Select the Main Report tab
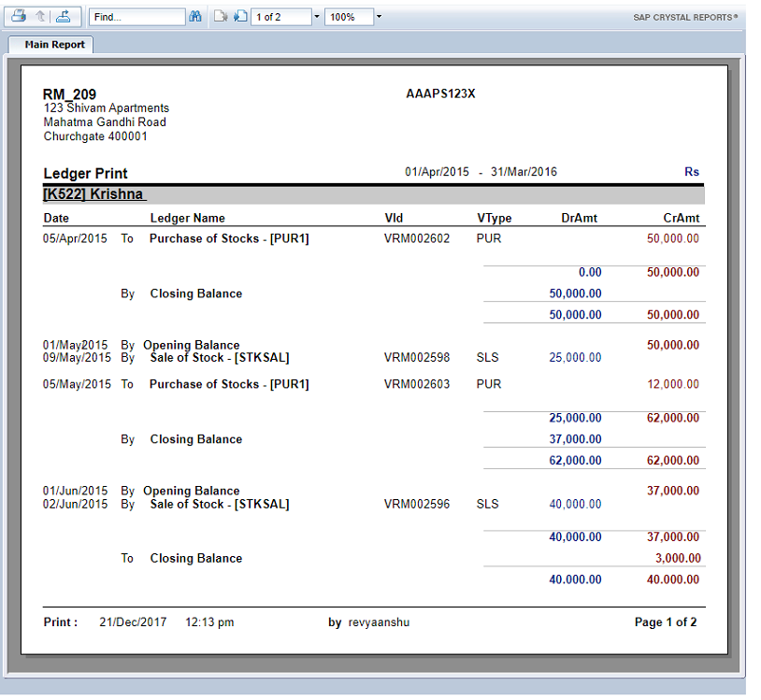Image resolution: width=761 pixels, height=700 pixels. 51,45
